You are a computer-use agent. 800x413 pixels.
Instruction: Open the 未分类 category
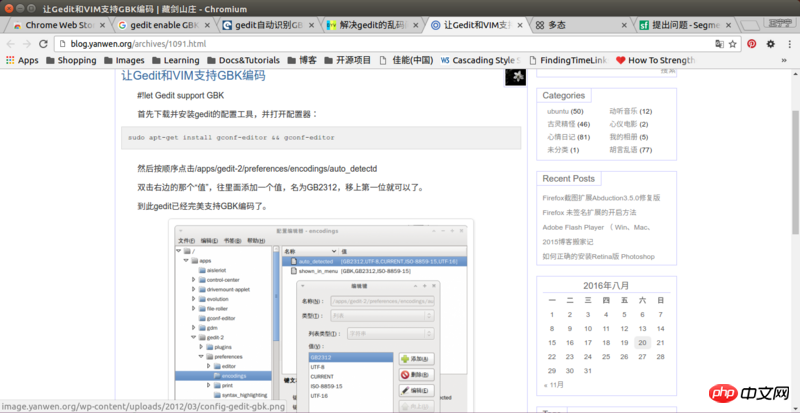point(558,150)
